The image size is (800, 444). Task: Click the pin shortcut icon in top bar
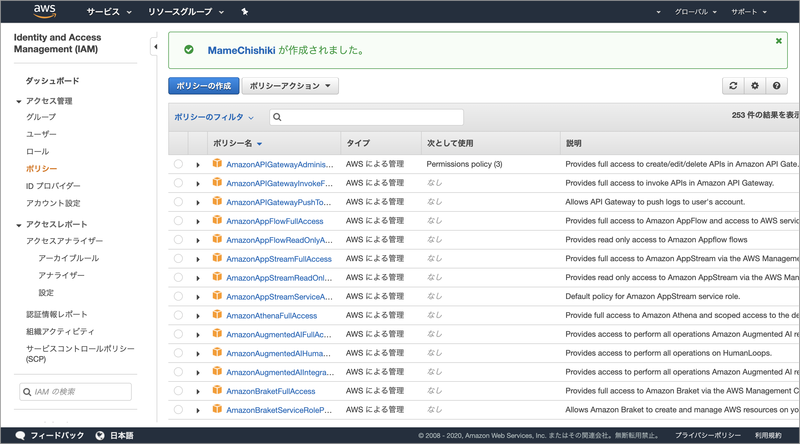245,12
